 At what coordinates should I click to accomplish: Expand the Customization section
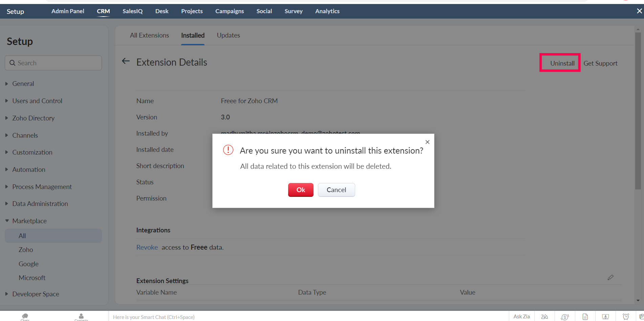pos(32,152)
